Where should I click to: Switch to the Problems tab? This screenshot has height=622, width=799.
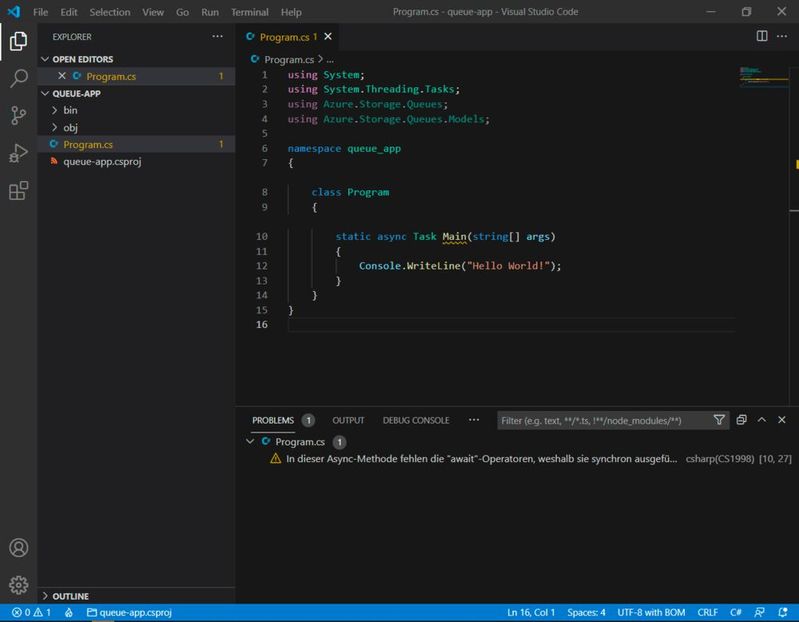[273, 420]
